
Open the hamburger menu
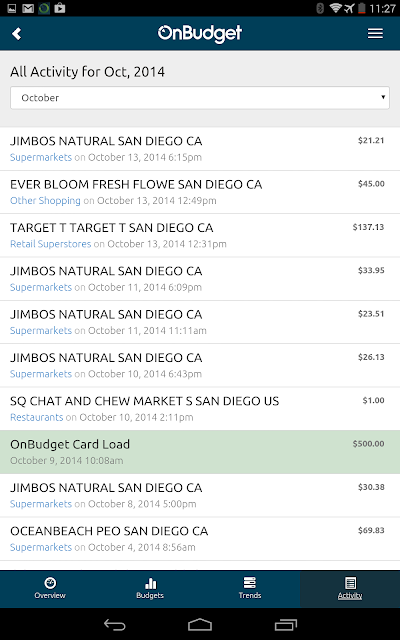[375, 33]
